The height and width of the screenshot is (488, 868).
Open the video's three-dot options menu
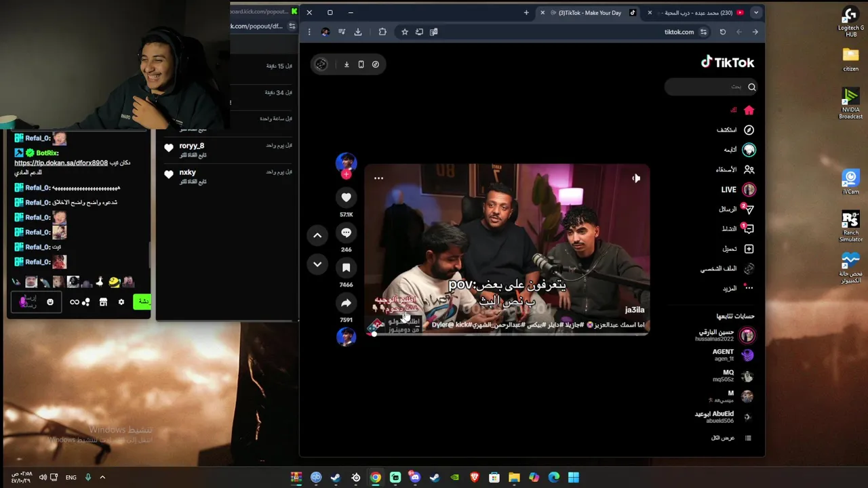coord(378,178)
